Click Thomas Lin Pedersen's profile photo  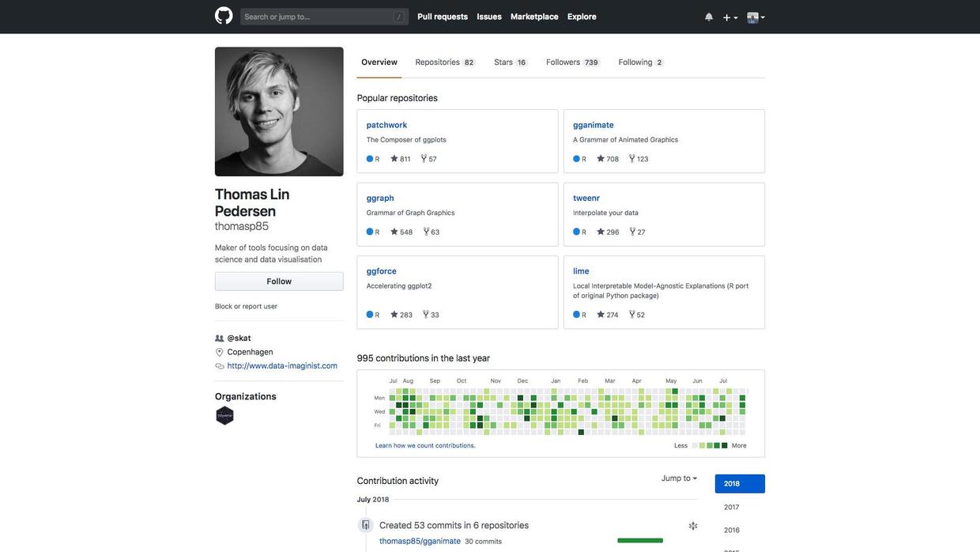(x=279, y=112)
